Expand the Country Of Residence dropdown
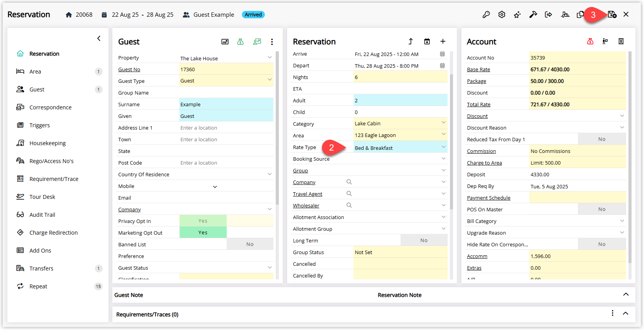Screen dimensions: 644x330 (x=269, y=174)
